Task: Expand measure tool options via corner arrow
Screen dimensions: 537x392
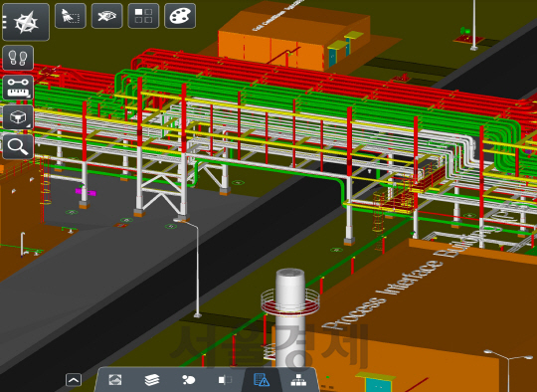Action: 30,97
